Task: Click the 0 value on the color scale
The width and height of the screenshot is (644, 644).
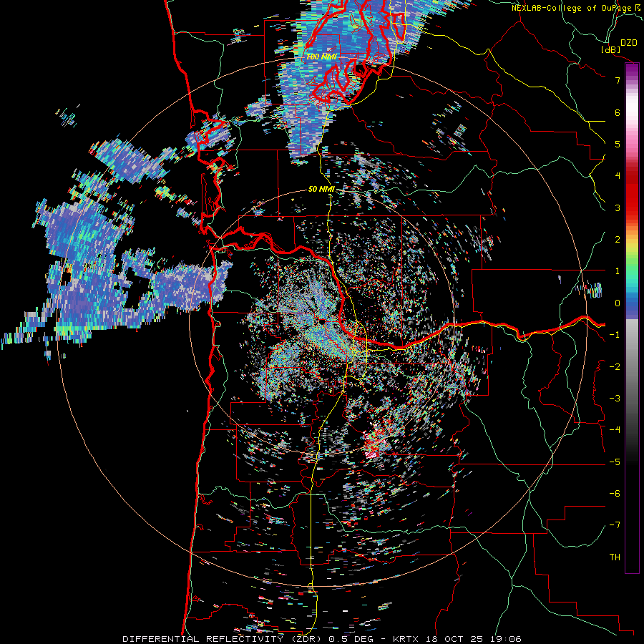Action: pyautogui.click(x=618, y=303)
